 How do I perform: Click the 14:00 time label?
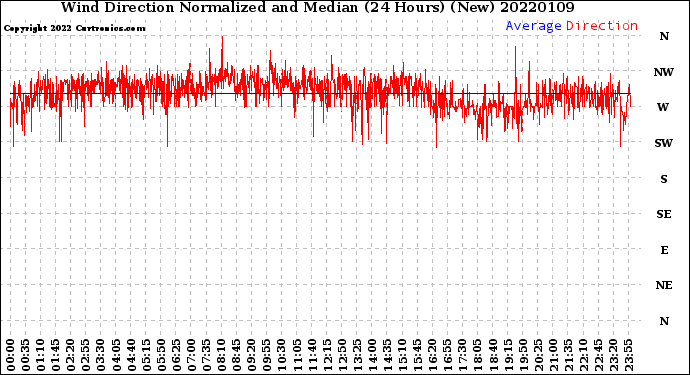pyautogui.click(x=372, y=355)
